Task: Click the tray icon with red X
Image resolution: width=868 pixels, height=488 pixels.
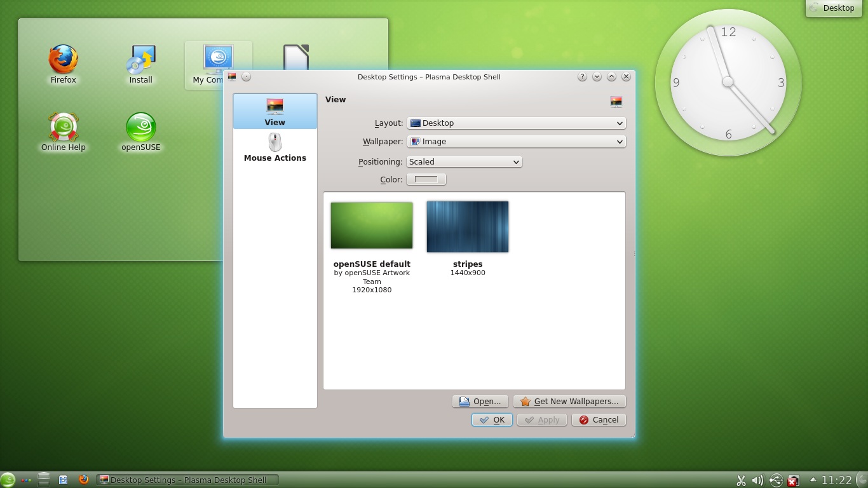Action: pos(793,481)
